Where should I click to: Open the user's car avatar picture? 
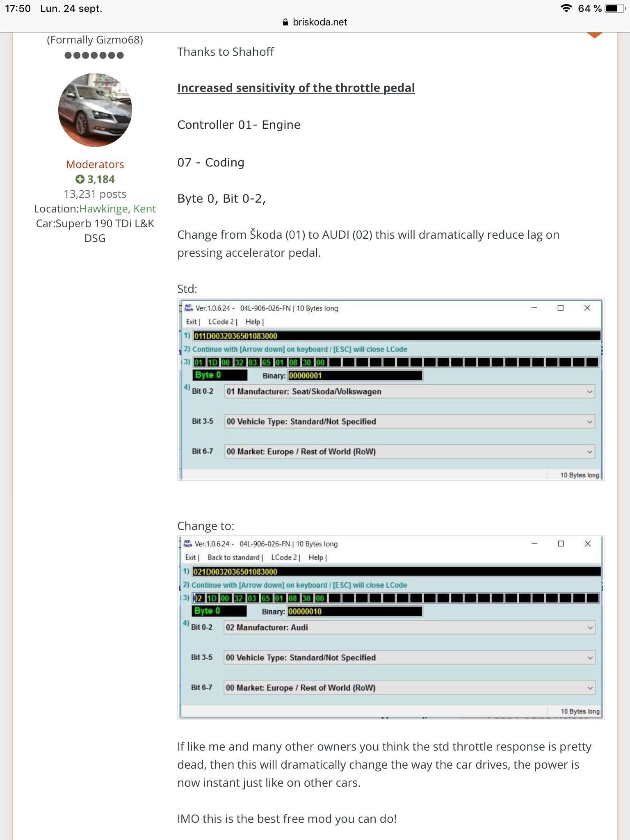click(x=95, y=110)
